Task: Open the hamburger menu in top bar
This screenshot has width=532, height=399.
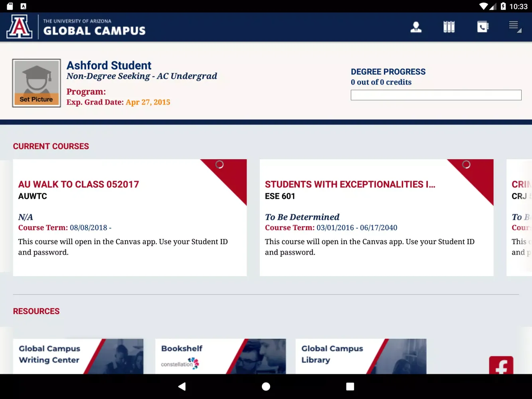Action: pos(514,25)
